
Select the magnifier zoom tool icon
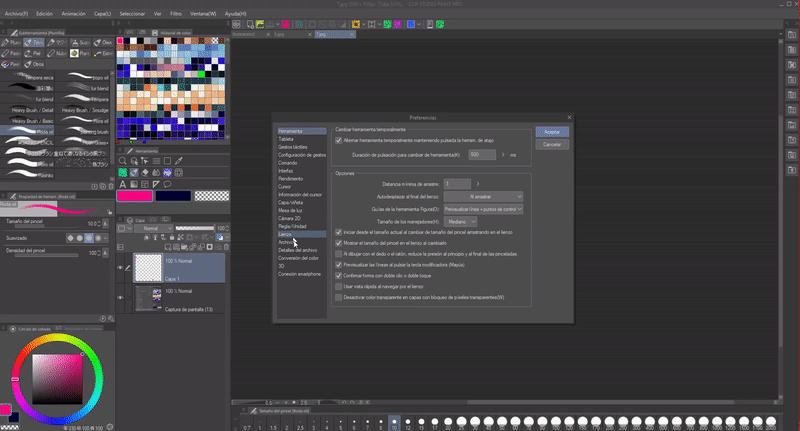click(123, 161)
